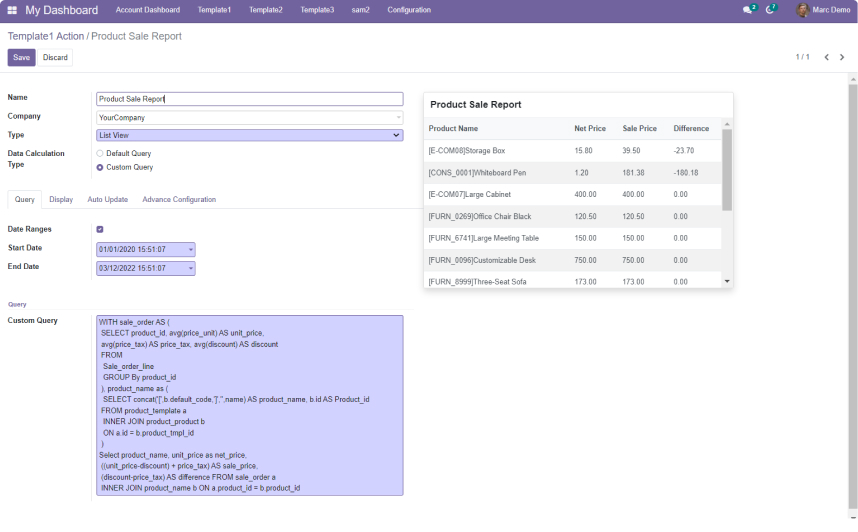Expand the Type List View dropdown
This screenshot has width=858, height=532.
[x=249, y=135]
